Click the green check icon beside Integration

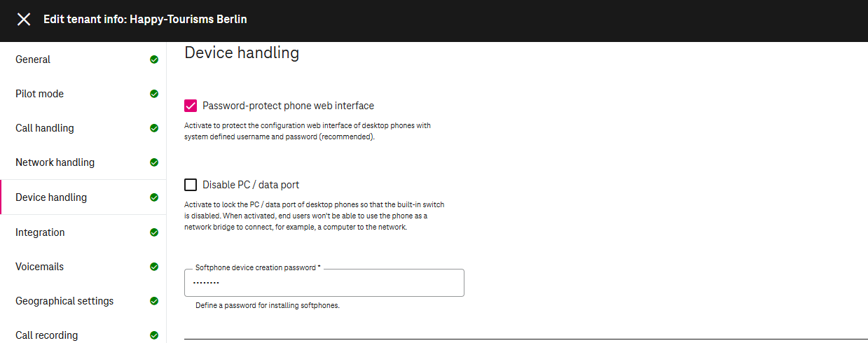coord(154,232)
